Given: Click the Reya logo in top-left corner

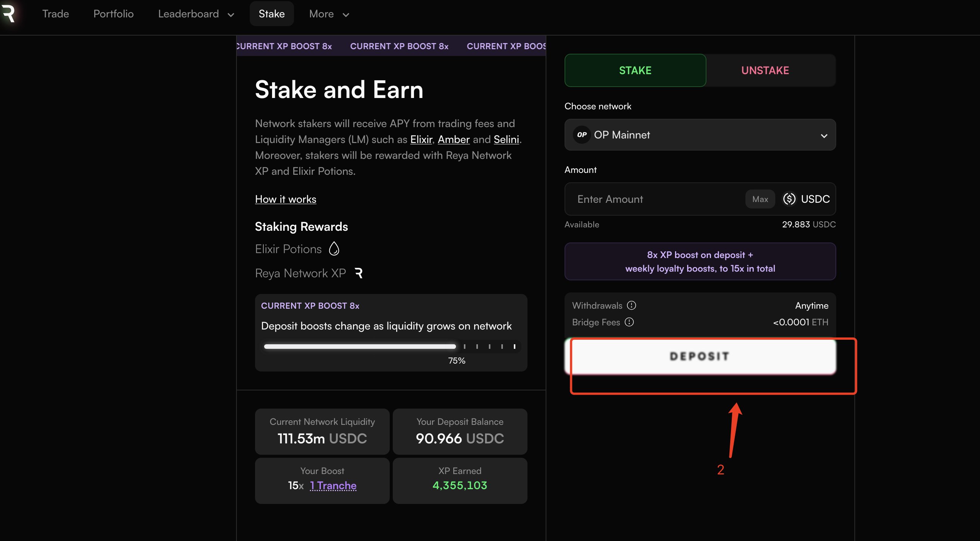Looking at the screenshot, I should point(8,14).
